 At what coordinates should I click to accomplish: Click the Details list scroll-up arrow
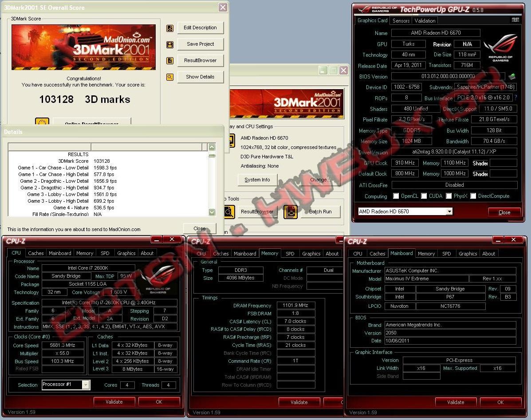[x=212, y=147]
